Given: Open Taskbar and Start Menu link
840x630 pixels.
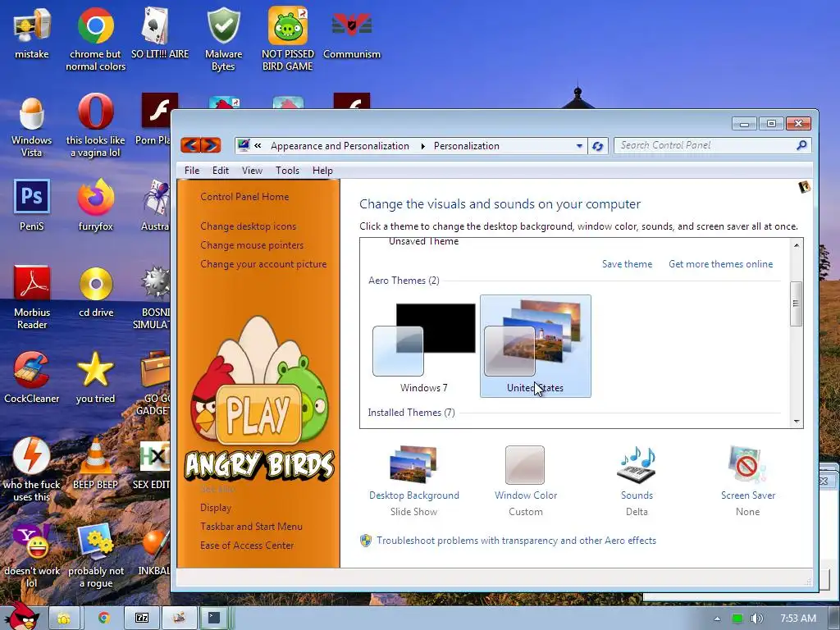Looking at the screenshot, I should [x=251, y=527].
